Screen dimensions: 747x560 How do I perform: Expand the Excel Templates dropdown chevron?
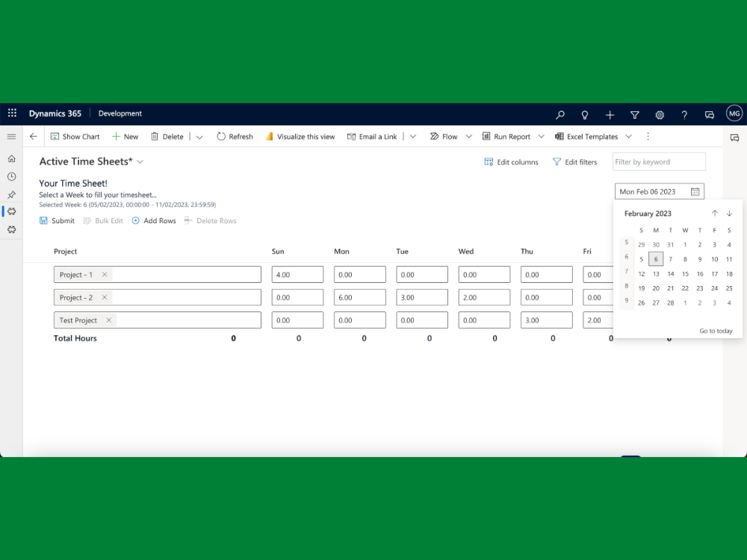(628, 136)
